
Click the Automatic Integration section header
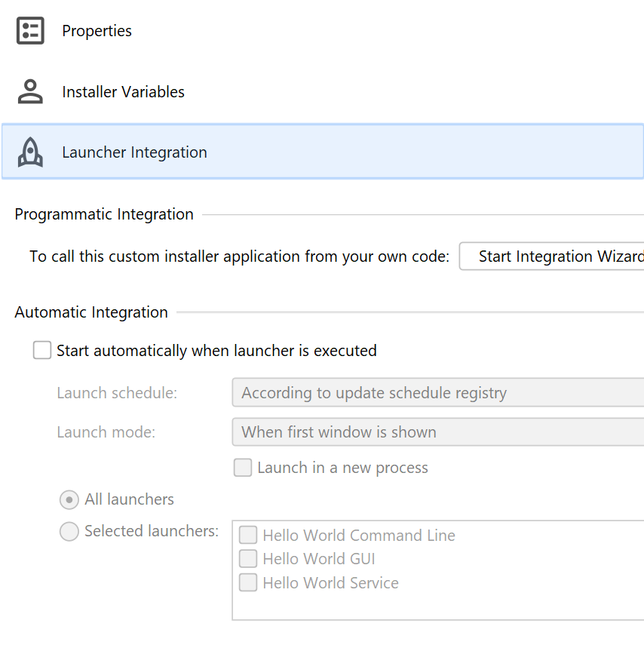pos(91,312)
